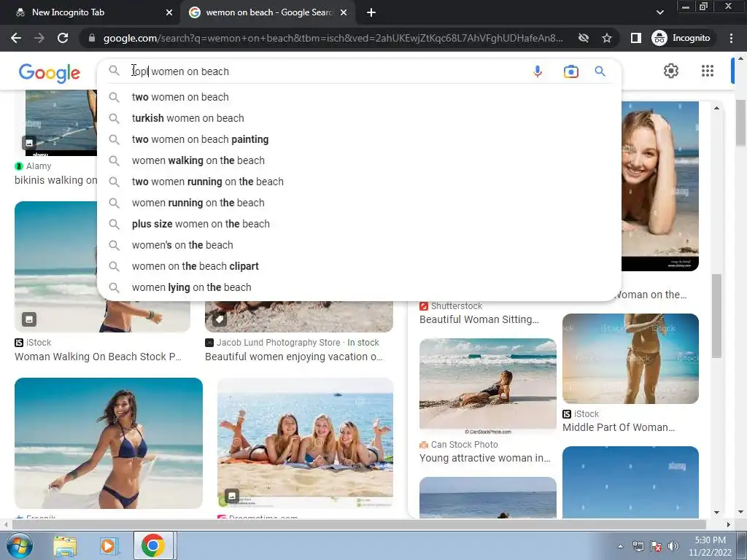Choose suggestion women on the beach clipart
The image size is (747, 560).
(359, 266)
